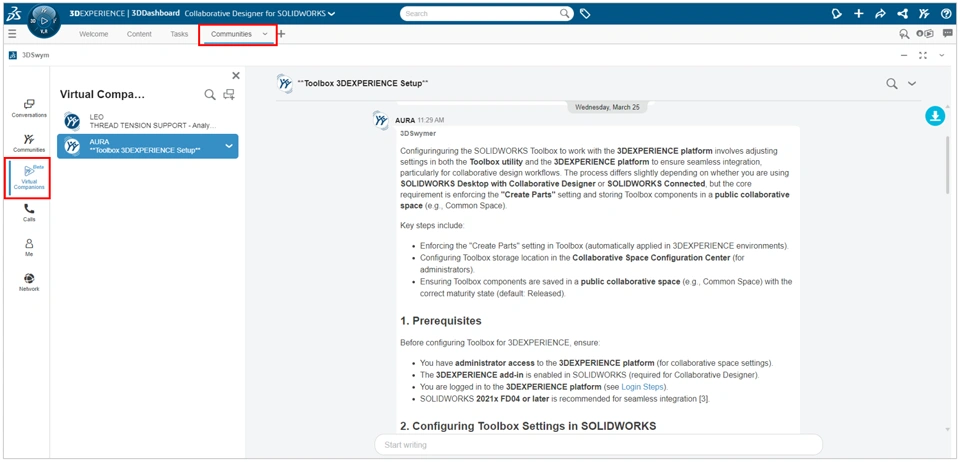The width and height of the screenshot is (960, 462).
Task: Click the Start writing message field
Action: [x=598, y=445]
